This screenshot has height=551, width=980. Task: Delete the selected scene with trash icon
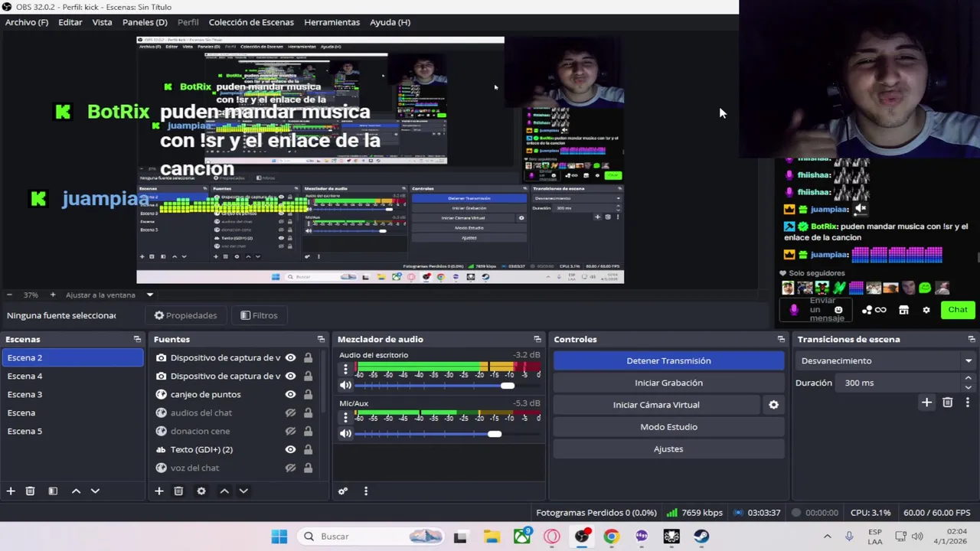[30, 491]
